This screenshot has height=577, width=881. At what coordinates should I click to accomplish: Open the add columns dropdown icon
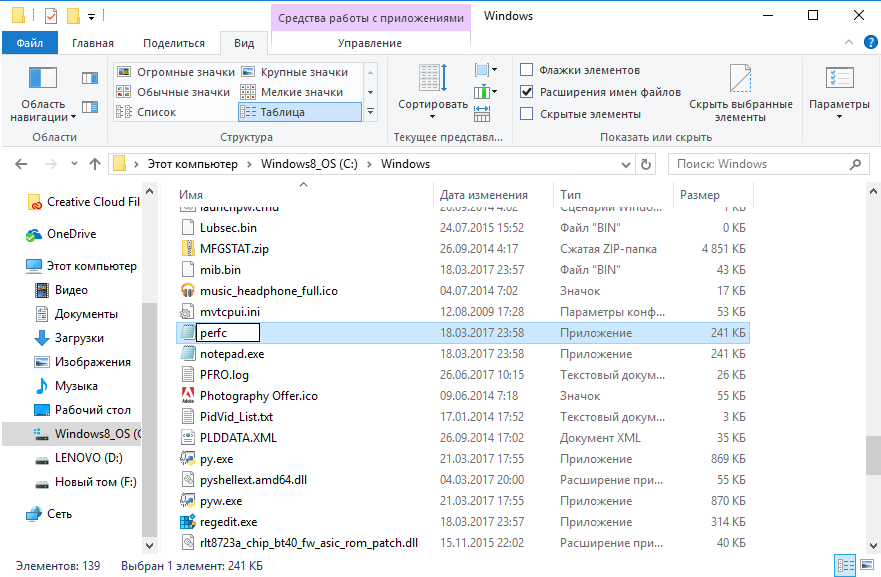point(485,92)
